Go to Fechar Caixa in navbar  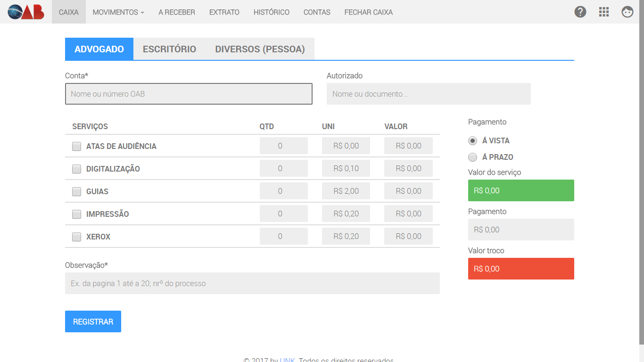pyautogui.click(x=368, y=12)
